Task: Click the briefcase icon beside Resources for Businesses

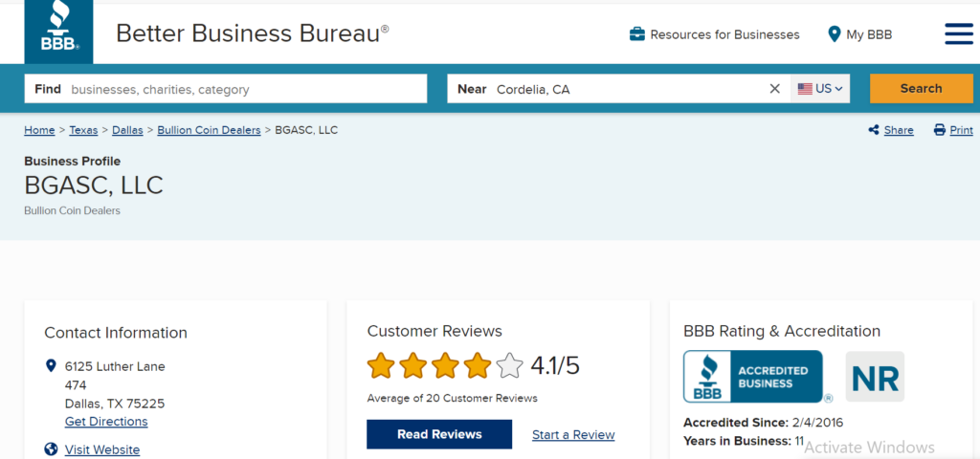Action: point(636,34)
